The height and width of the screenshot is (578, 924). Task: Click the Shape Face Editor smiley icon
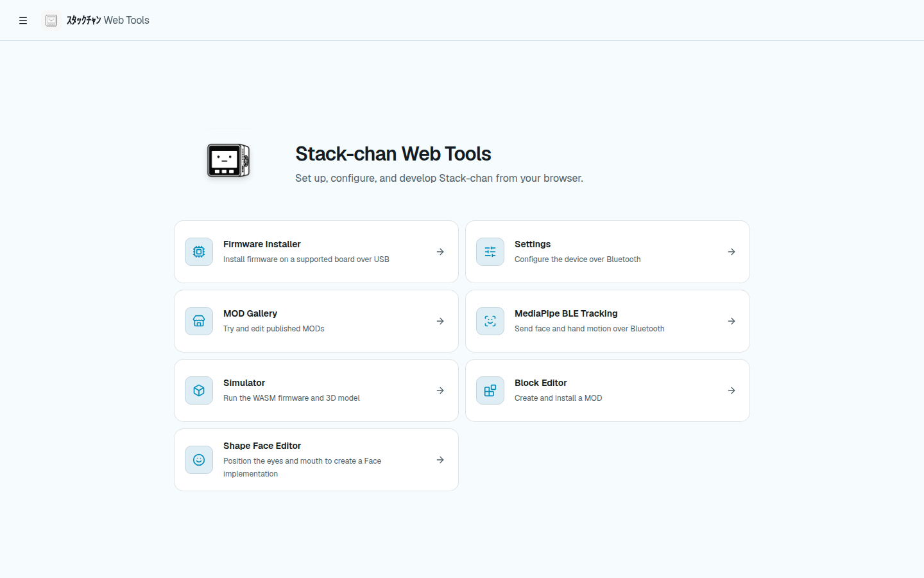199,460
